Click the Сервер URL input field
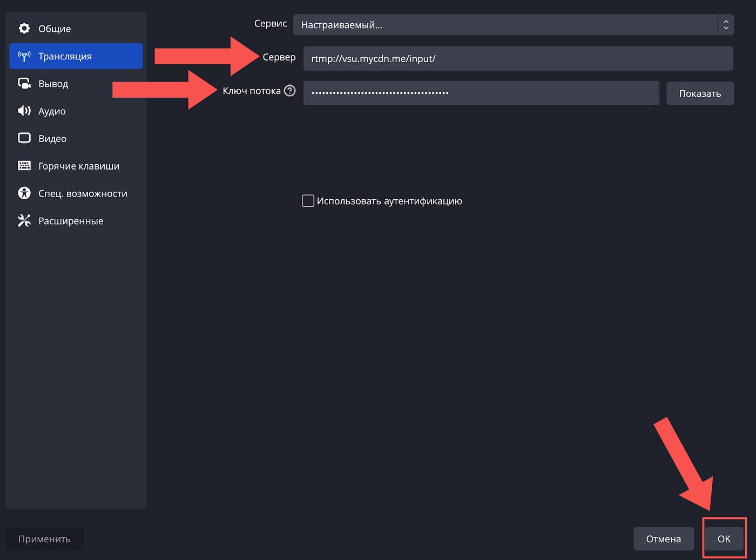 coord(518,58)
